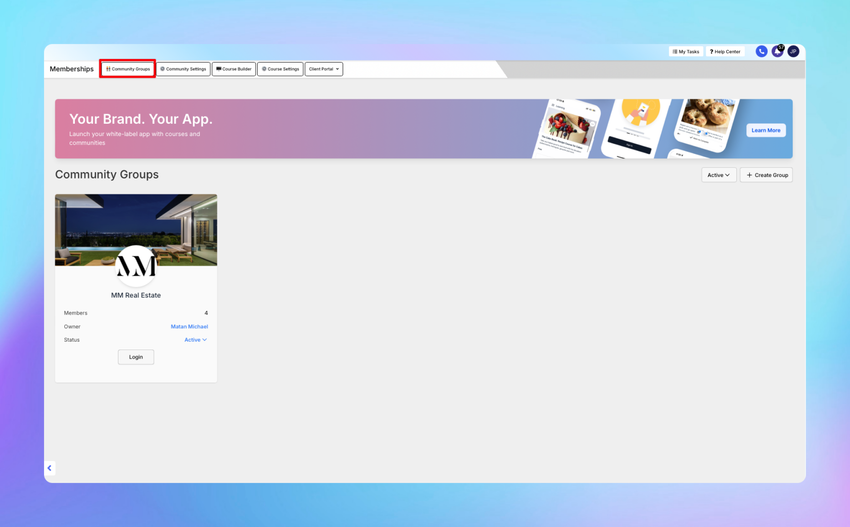Click the Your Brand Your App banner
The height and width of the screenshot is (527, 850).
[423, 128]
